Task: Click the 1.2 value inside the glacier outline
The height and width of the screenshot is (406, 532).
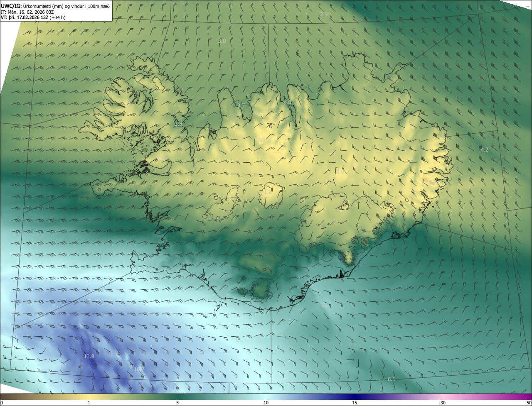Action: point(268,192)
